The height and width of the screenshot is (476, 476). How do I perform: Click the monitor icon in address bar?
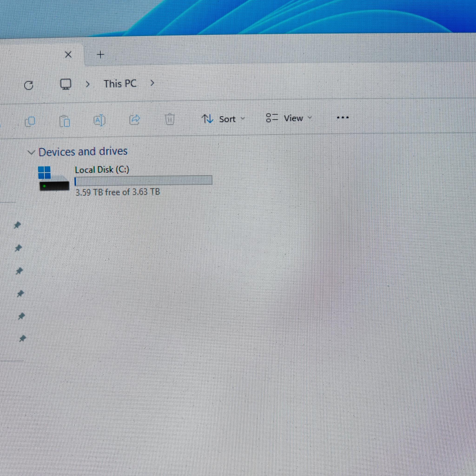tap(66, 84)
